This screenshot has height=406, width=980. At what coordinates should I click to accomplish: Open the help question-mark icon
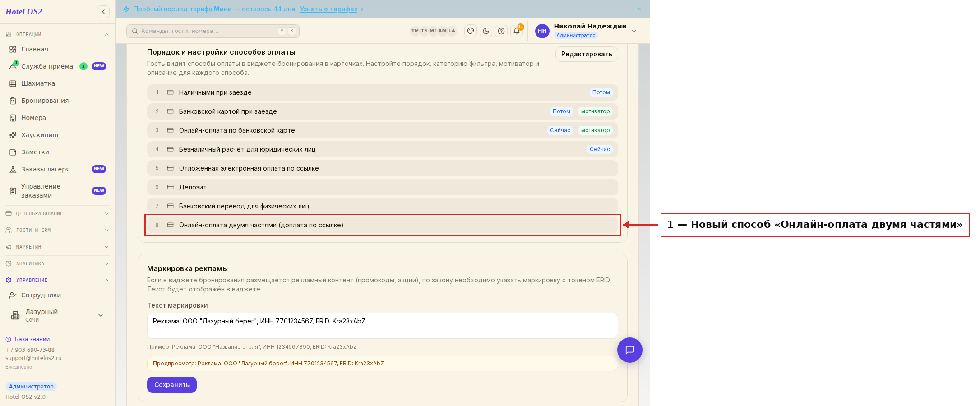[x=501, y=31]
